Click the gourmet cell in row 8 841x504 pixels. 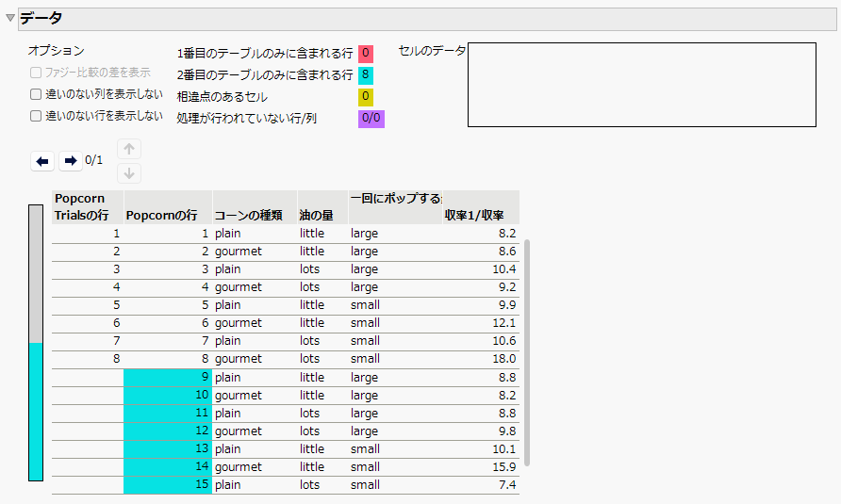point(239,359)
